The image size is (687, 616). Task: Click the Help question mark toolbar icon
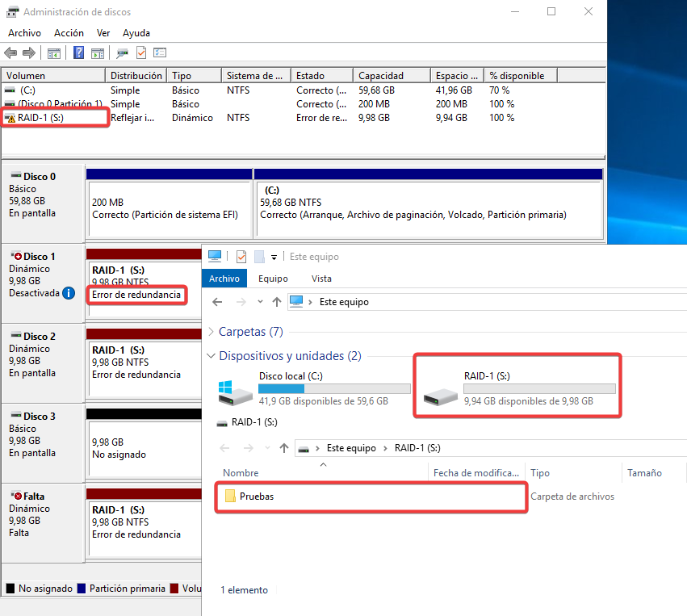[79, 53]
